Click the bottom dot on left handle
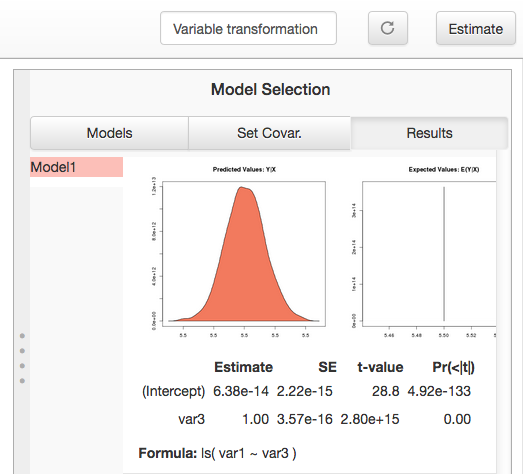523x474 pixels. coord(22,381)
